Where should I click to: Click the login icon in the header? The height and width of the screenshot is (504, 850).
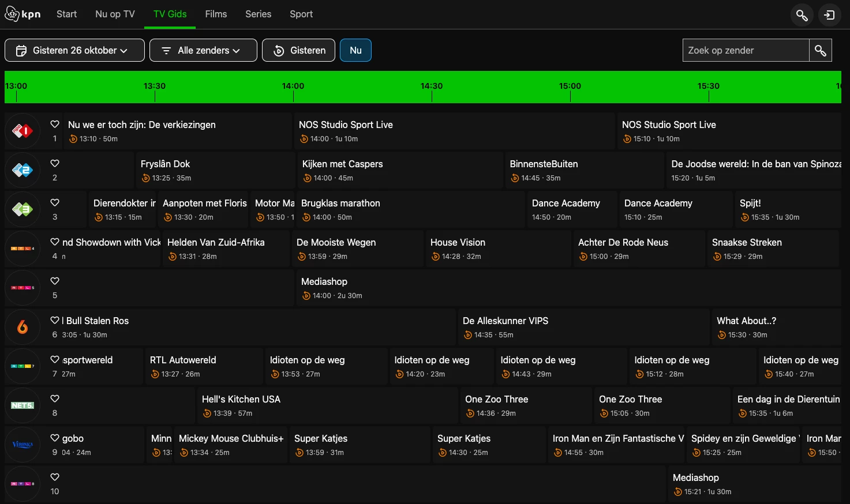click(829, 15)
